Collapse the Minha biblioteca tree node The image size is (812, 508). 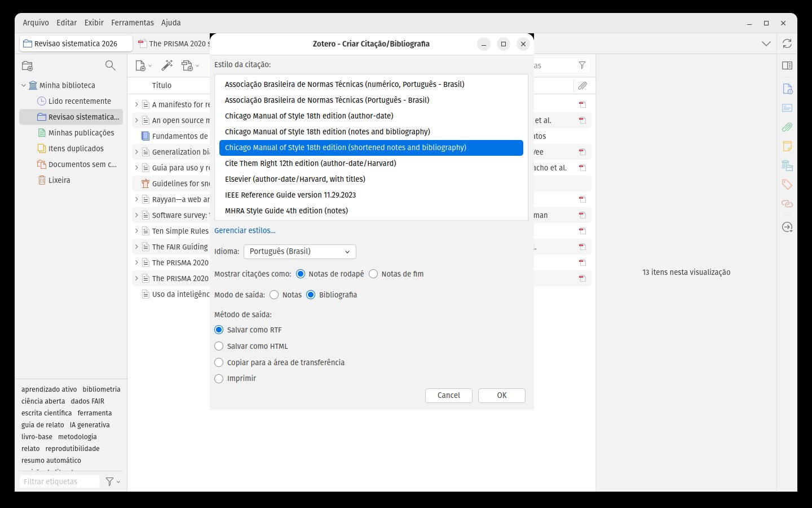pos(24,85)
